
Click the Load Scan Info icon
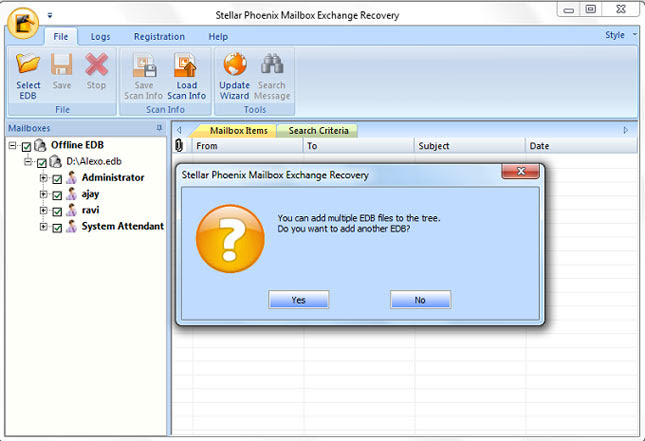[186, 65]
